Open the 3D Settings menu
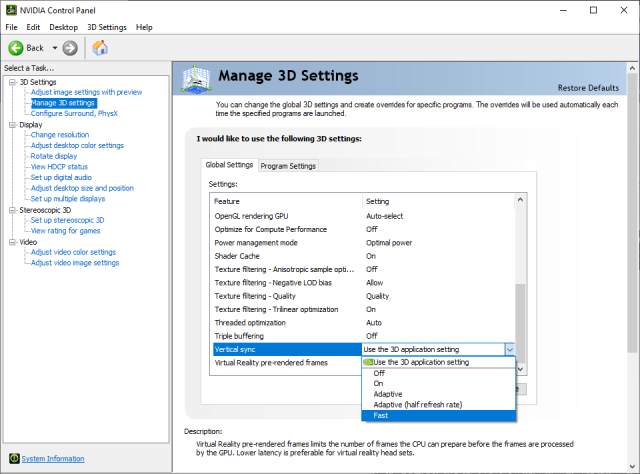The height and width of the screenshot is (474, 640). tap(107, 27)
